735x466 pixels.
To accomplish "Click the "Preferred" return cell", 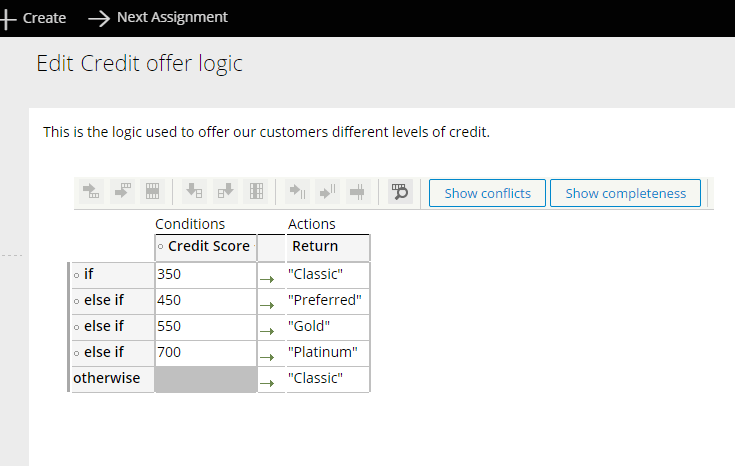I will (x=328, y=301).
